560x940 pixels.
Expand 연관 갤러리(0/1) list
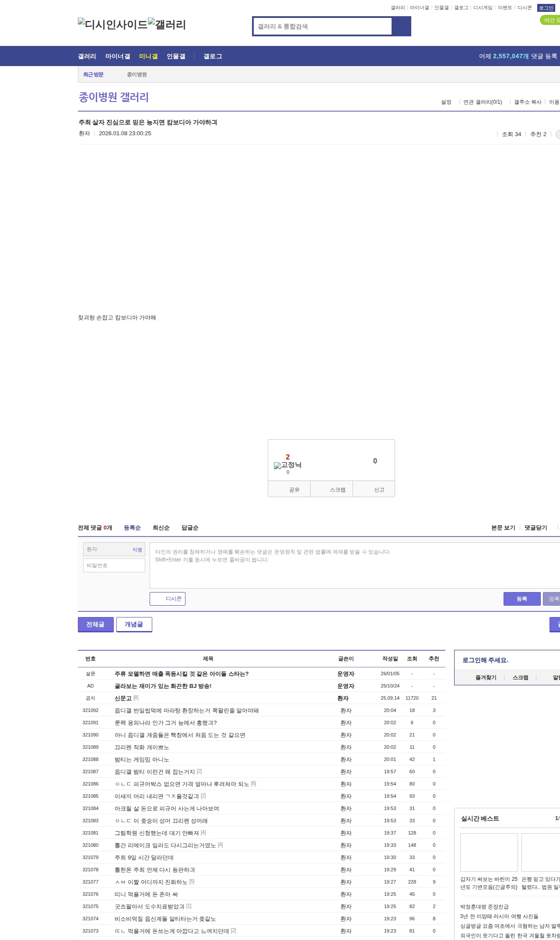[483, 102]
